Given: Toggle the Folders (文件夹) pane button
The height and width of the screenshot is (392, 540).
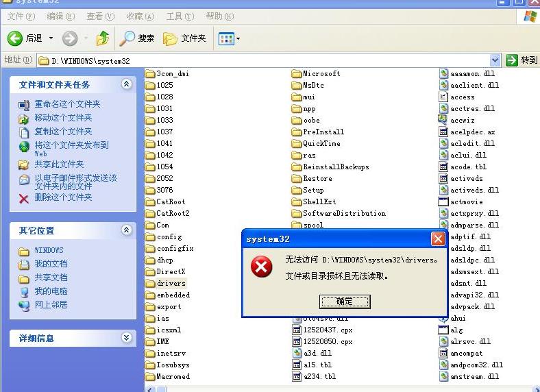Looking at the screenshot, I should pos(184,38).
